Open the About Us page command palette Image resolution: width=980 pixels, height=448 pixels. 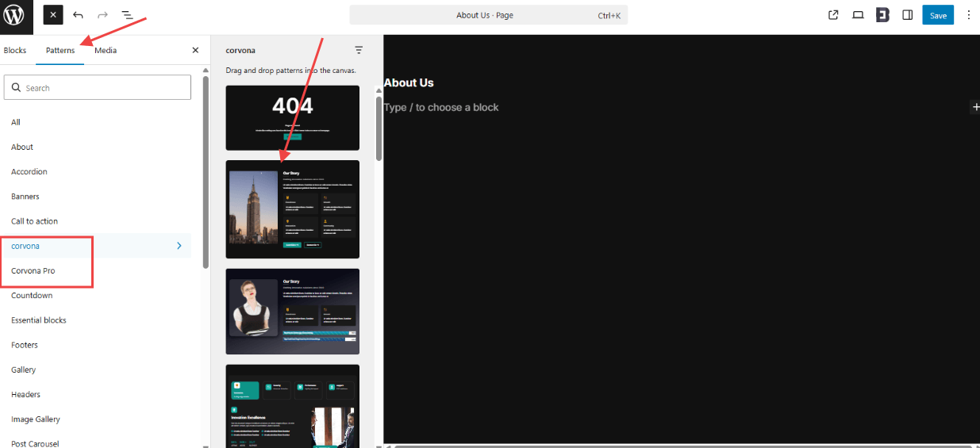coord(488,15)
